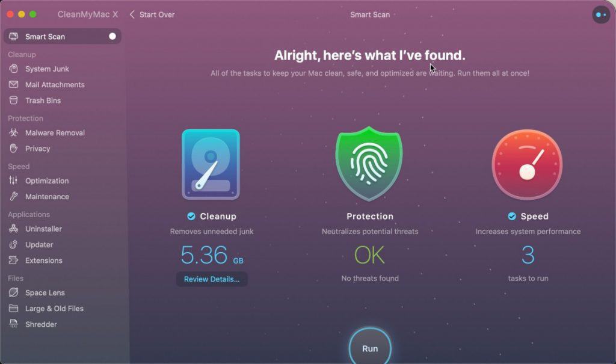The image size is (616, 364).
Task: Click the Protection shield fingerprint icon
Action: [x=369, y=164]
